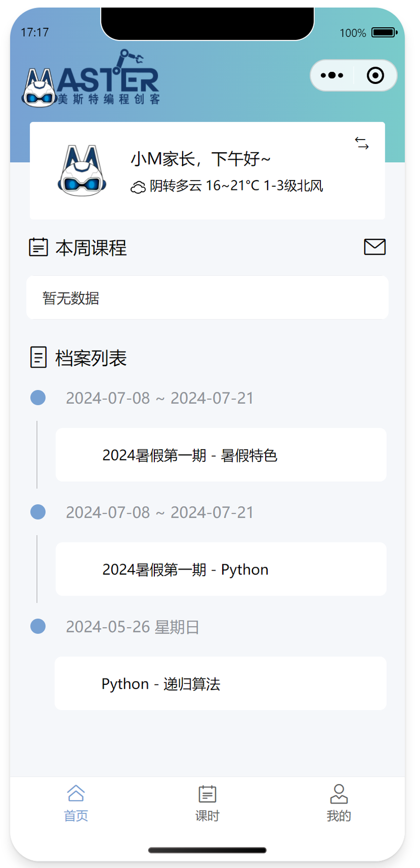Image resolution: width=420 pixels, height=868 pixels.
Task: Switch to the 我的 tab
Action: pos(339,803)
